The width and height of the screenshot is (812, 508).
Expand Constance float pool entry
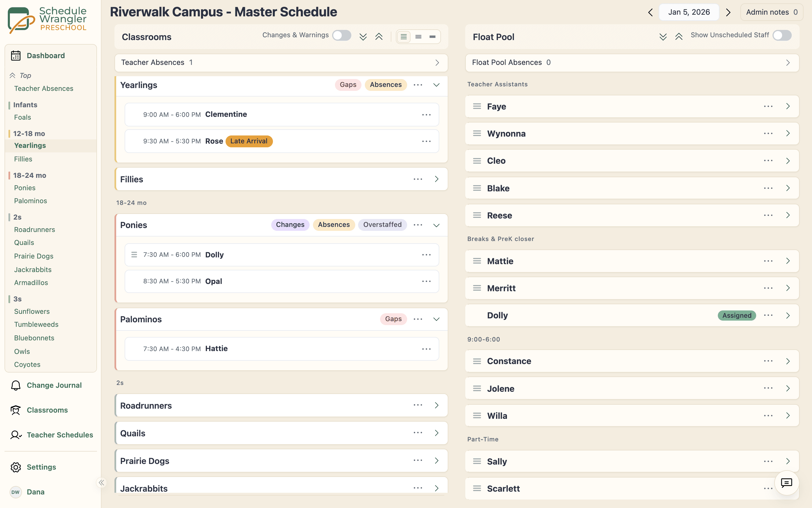(x=788, y=361)
